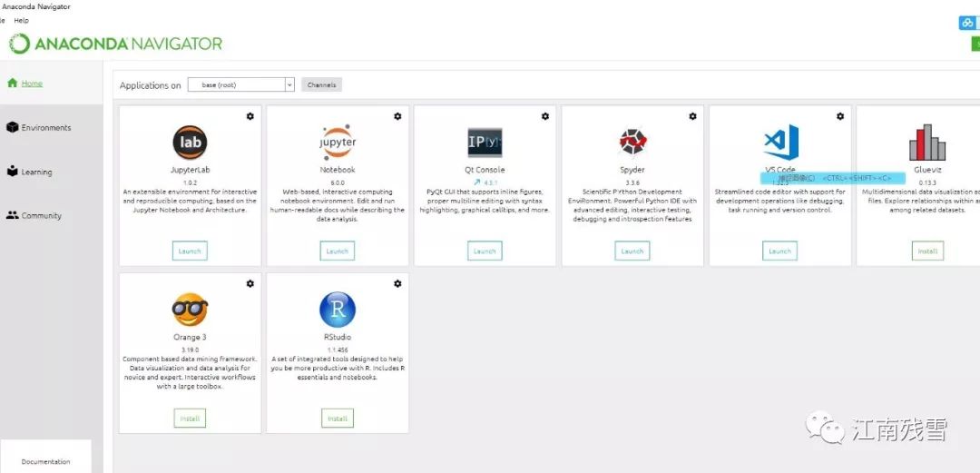Open the Documentation button
Screen dimensions: 980x473
point(45,462)
